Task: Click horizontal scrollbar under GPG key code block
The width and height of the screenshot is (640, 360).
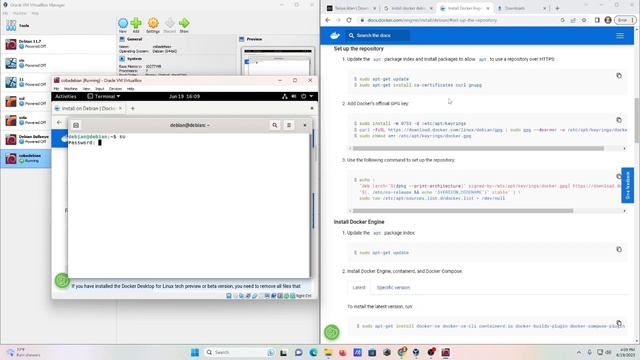Action: coord(478,148)
